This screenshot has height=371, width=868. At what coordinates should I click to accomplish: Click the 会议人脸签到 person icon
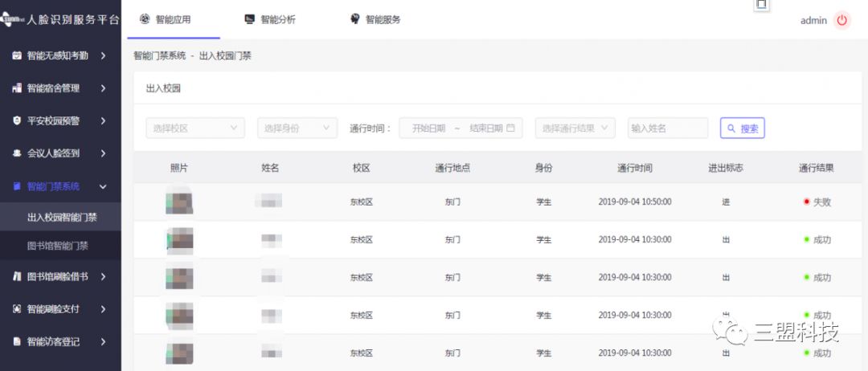pos(17,153)
